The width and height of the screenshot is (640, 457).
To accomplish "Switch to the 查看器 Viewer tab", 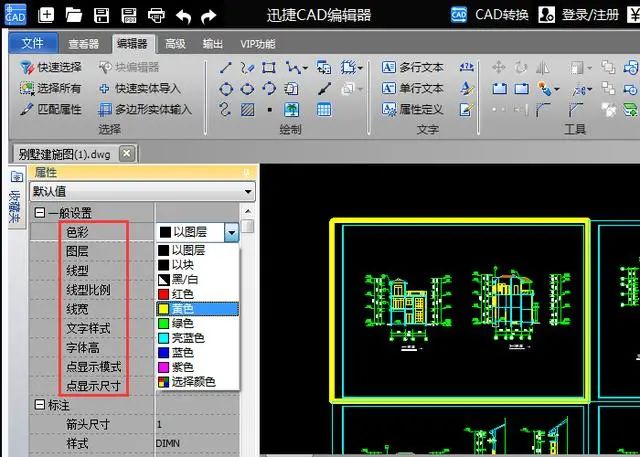I will 84,44.
